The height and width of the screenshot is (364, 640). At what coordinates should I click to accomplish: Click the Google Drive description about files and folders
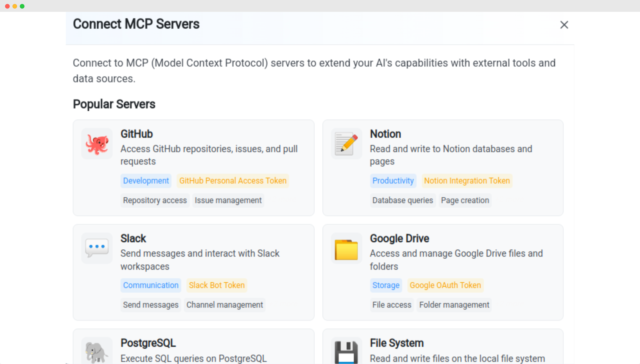click(456, 260)
